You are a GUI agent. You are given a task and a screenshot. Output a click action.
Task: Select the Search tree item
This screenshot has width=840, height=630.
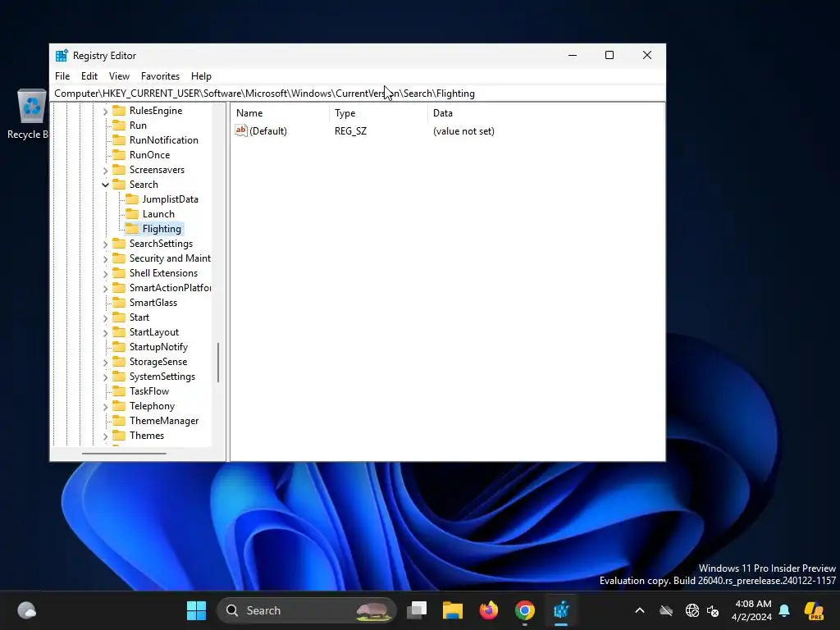[144, 185]
